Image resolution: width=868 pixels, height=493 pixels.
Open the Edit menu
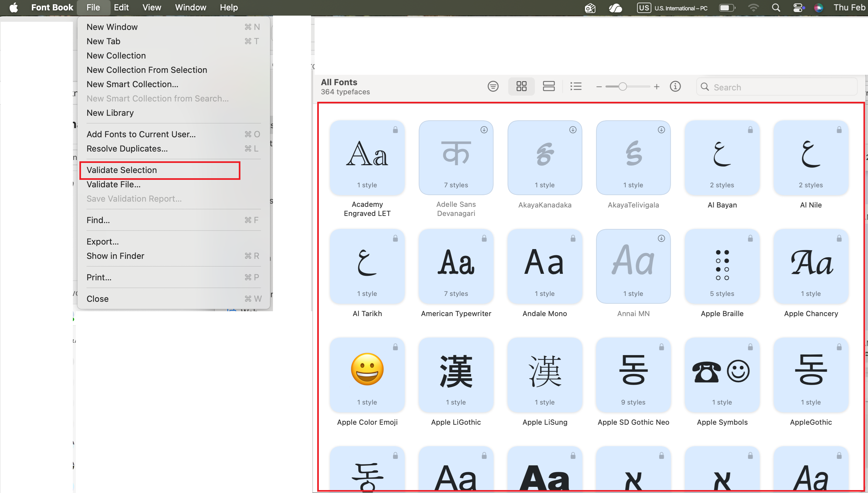[x=121, y=7]
